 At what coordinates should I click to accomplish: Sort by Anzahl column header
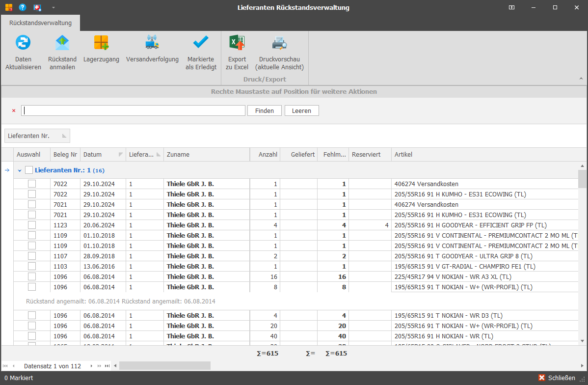[265, 155]
